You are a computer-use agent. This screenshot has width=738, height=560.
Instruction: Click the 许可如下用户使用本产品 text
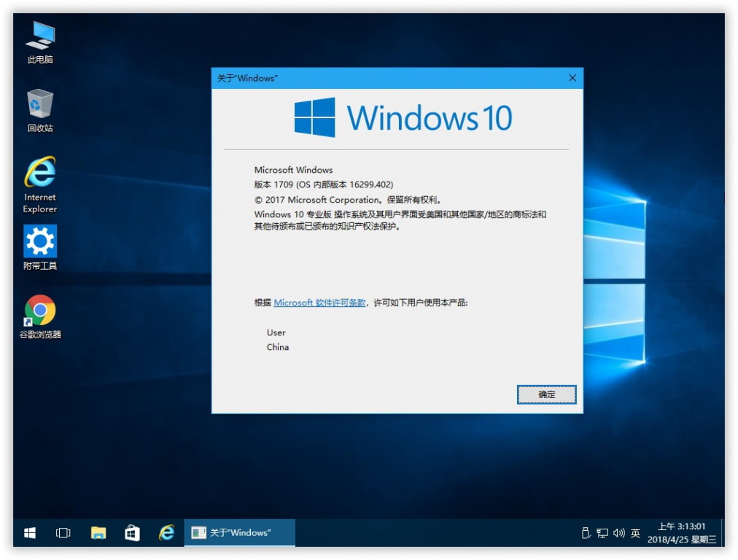(x=420, y=303)
